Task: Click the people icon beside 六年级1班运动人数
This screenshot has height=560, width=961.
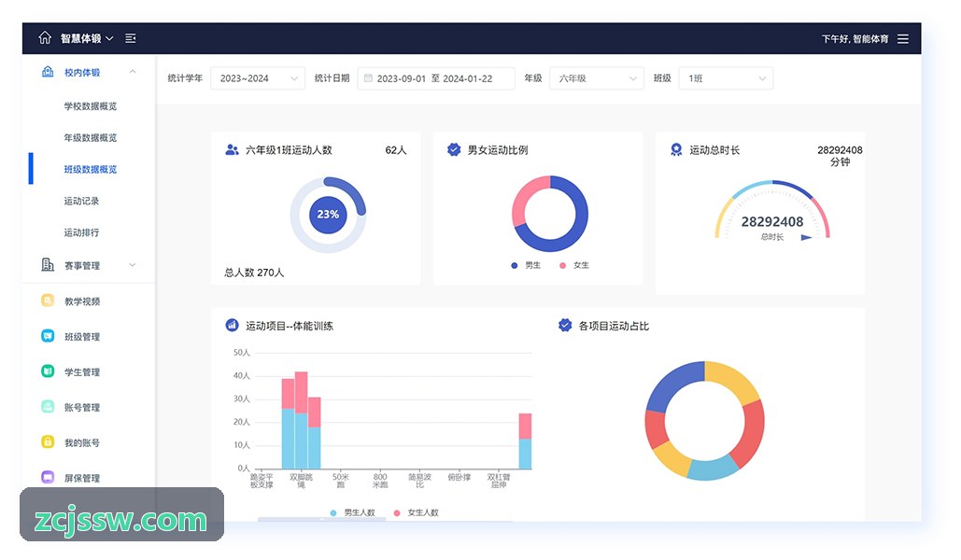Action: click(232, 149)
